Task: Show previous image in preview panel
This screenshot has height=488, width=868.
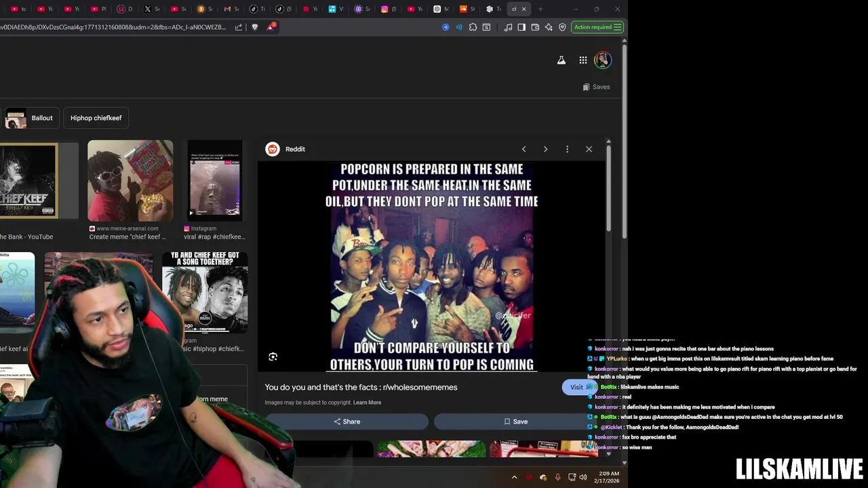Action: 524,149
